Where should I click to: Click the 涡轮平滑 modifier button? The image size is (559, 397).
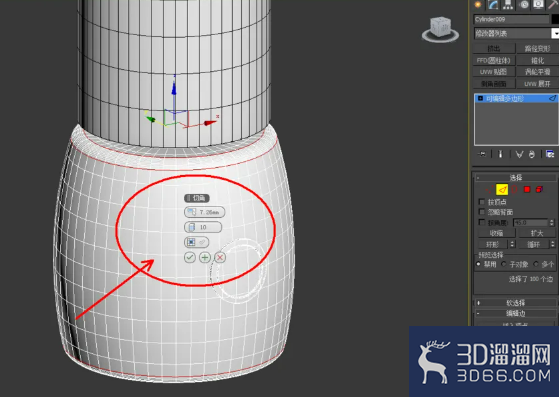click(x=537, y=72)
